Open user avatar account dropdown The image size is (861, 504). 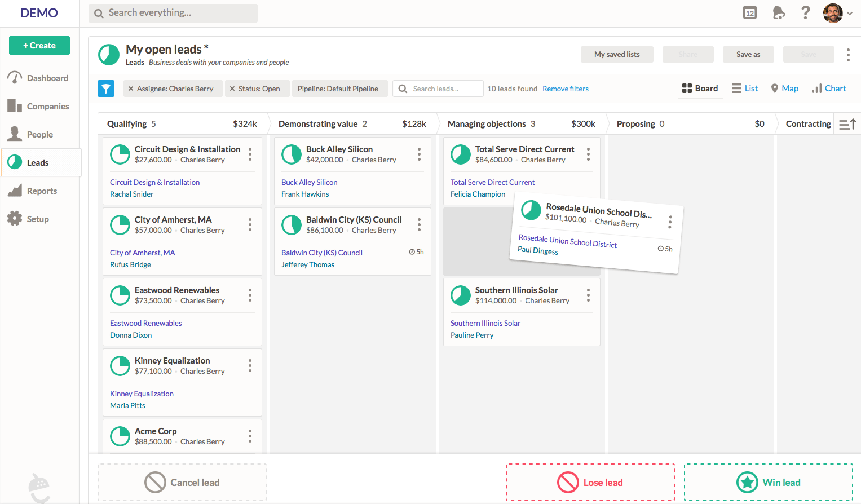(x=837, y=13)
